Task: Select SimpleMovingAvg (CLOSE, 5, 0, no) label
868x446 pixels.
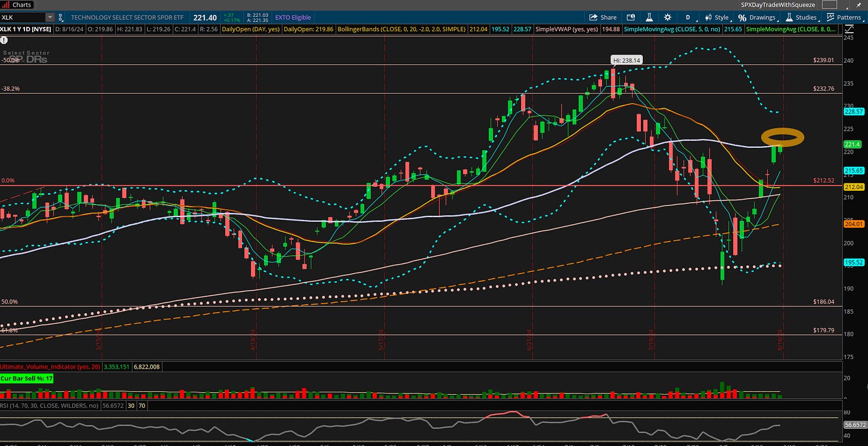Action: click(672, 29)
